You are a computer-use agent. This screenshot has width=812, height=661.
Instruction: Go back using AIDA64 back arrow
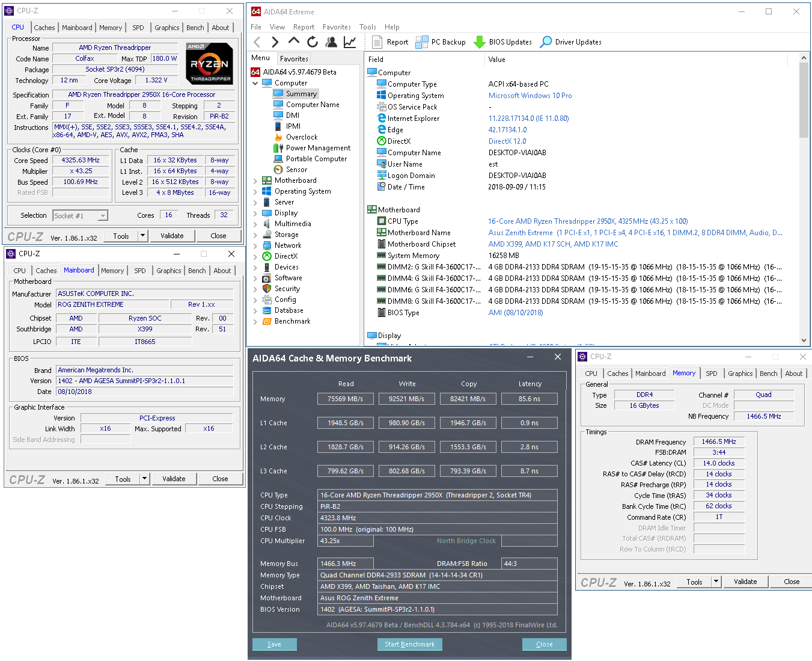pyautogui.click(x=257, y=42)
